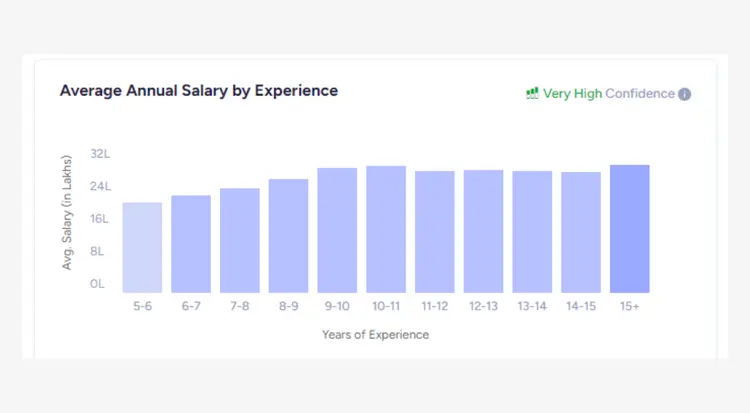Click the 5-6 x-axis label
This screenshot has height=413, width=750.
[142, 306]
